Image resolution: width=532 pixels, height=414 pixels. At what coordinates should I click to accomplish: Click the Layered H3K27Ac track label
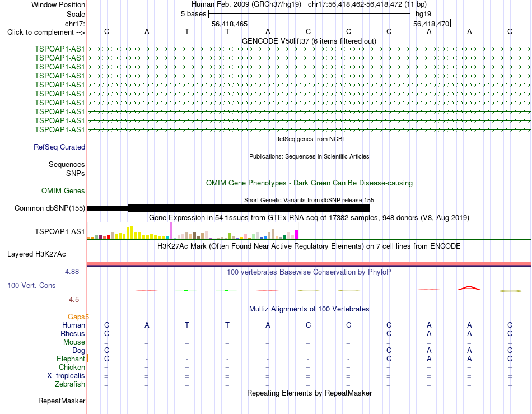[x=36, y=254]
